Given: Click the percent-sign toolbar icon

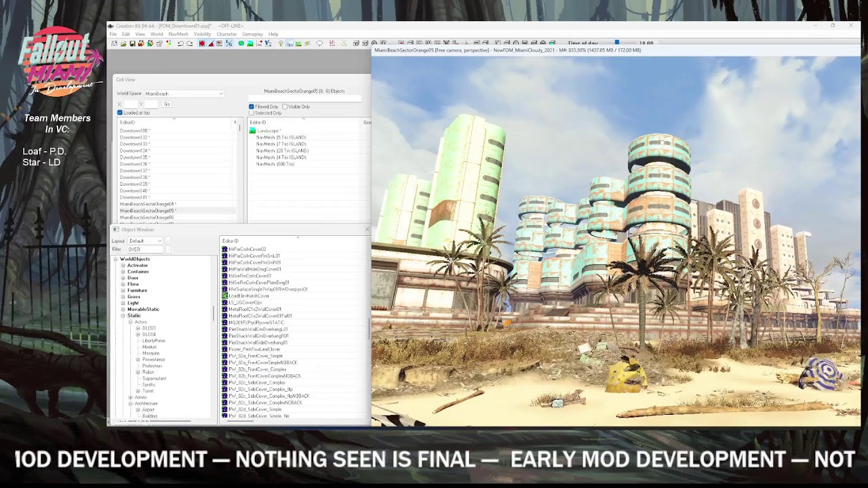Looking at the screenshot, I should (x=229, y=43).
